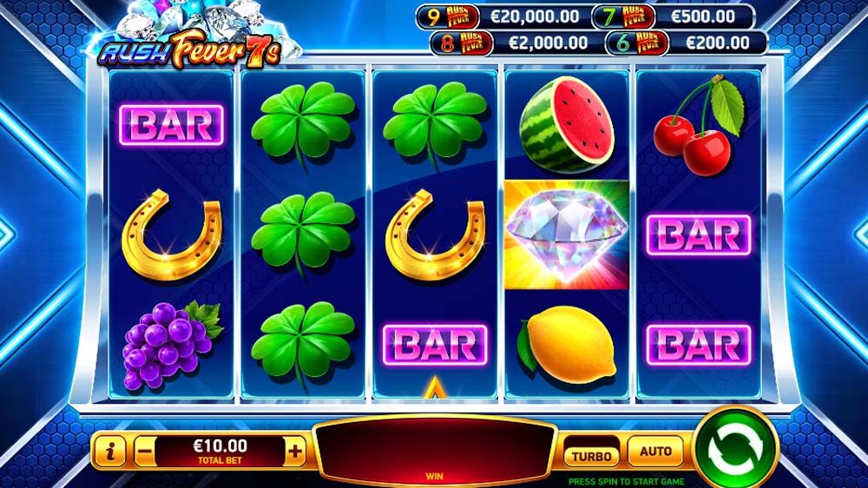This screenshot has width=868, height=488.
Task: Click the red WIN display panel
Action: [435, 450]
